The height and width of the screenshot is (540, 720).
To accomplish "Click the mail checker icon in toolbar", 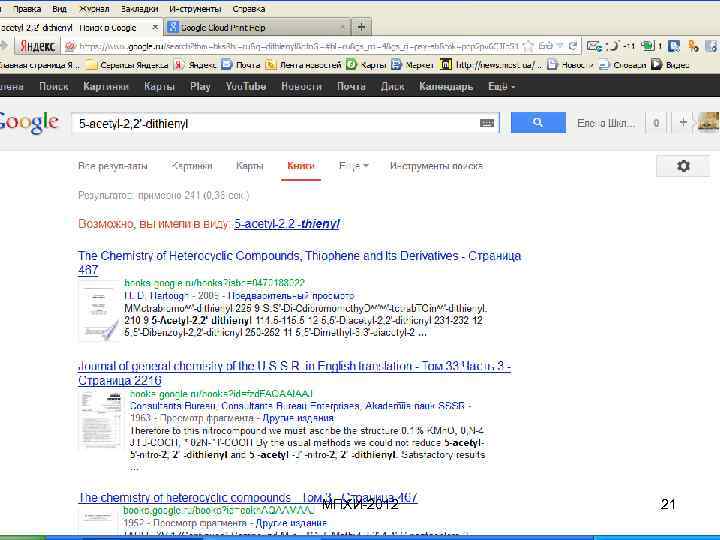I will pyautogui.click(x=594, y=46).
